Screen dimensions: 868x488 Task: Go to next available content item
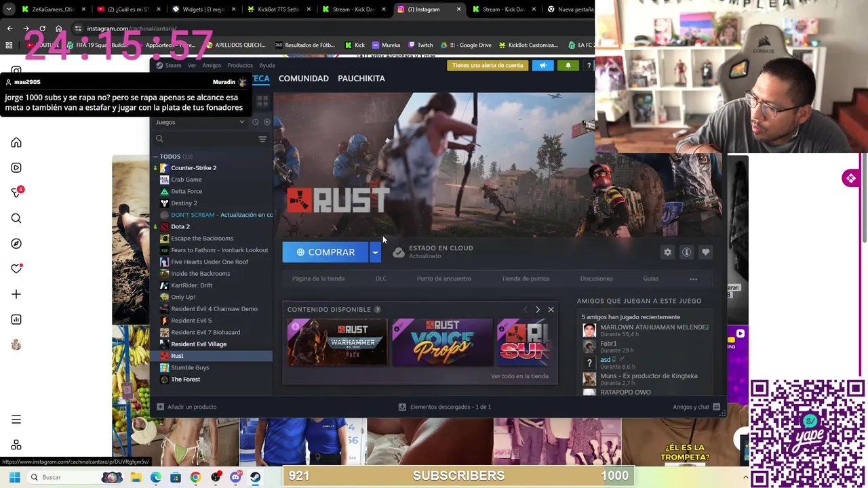[x=538, y=310]
